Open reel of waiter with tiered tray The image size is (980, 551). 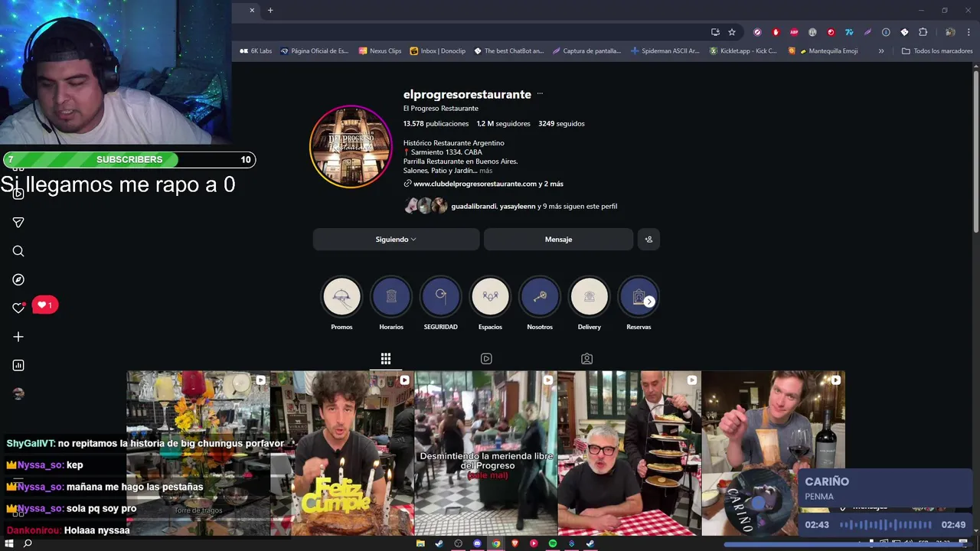(x=629, y=453)
